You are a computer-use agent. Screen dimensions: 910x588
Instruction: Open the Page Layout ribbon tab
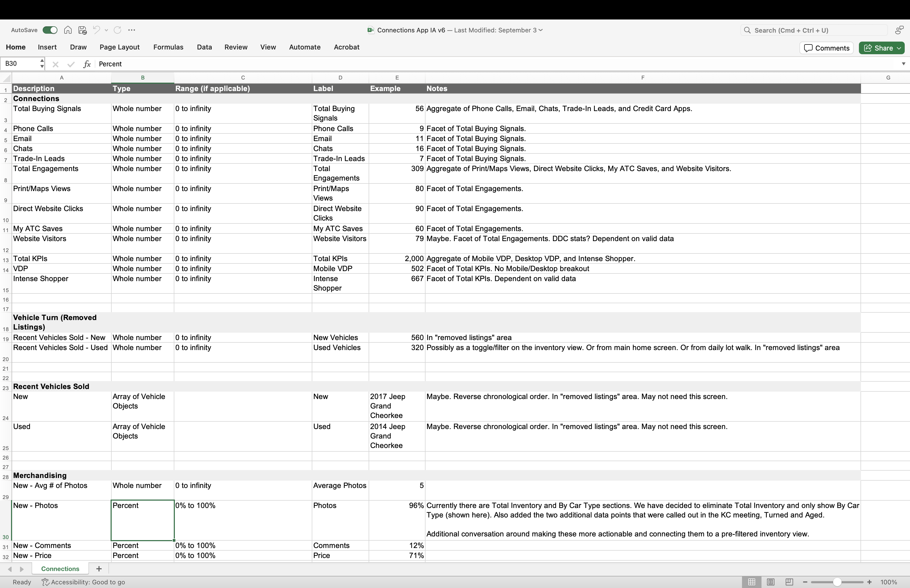coord(120,47)
